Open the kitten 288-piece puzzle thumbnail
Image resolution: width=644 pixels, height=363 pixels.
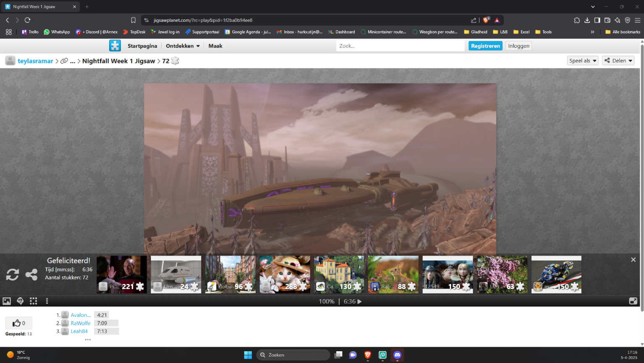[x=285, y=274]
